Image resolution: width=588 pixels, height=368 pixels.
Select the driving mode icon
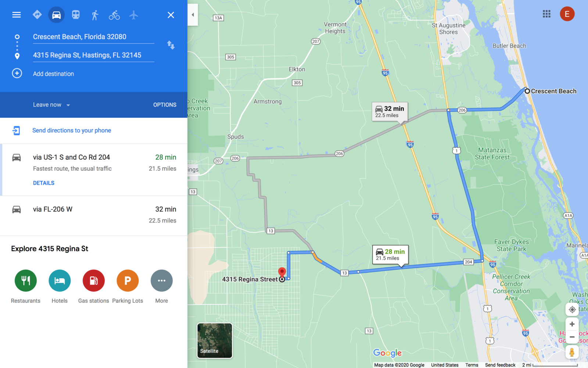click(56, 15)
